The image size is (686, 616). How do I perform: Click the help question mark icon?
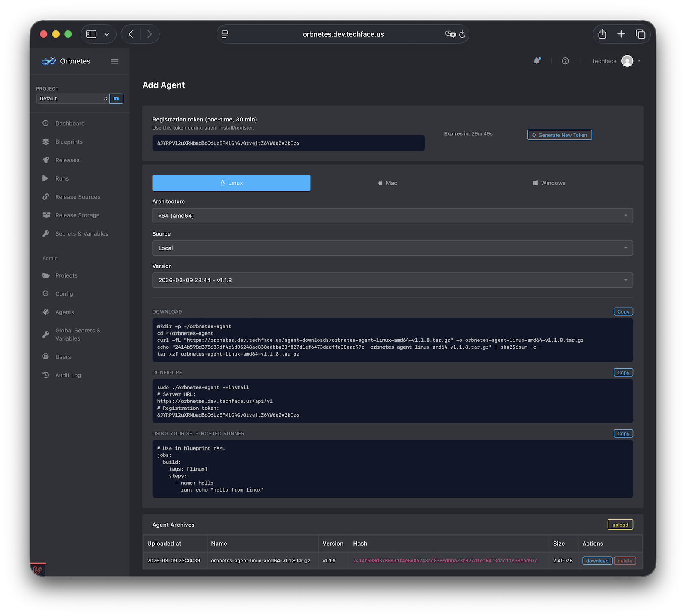(565, 61)
